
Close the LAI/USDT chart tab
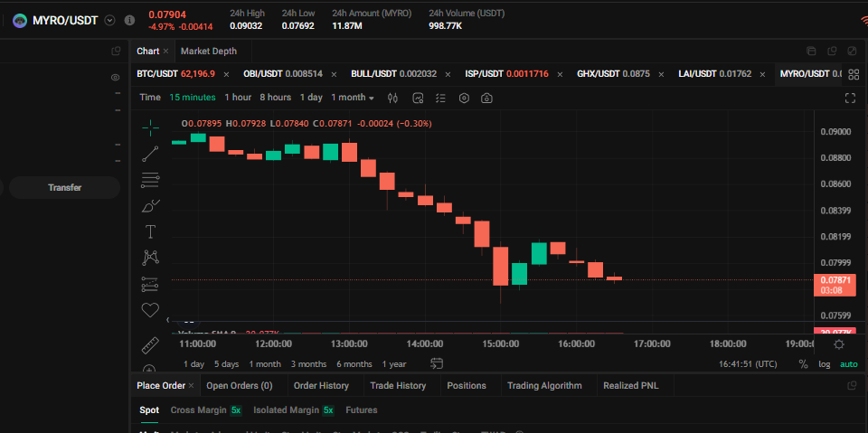point(763,74)
